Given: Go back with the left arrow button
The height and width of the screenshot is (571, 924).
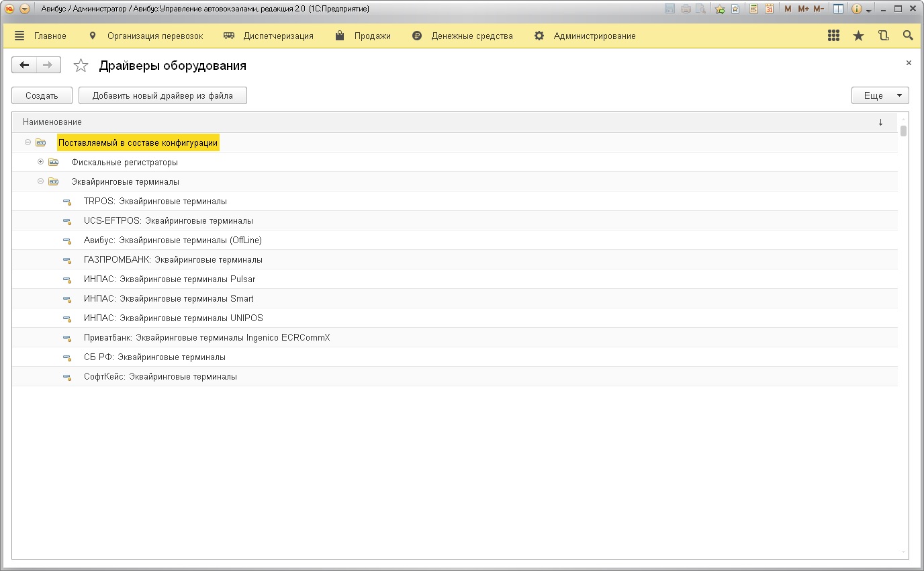Looking at the screenshot, I should pyautogui.click(x=25, y=65).
